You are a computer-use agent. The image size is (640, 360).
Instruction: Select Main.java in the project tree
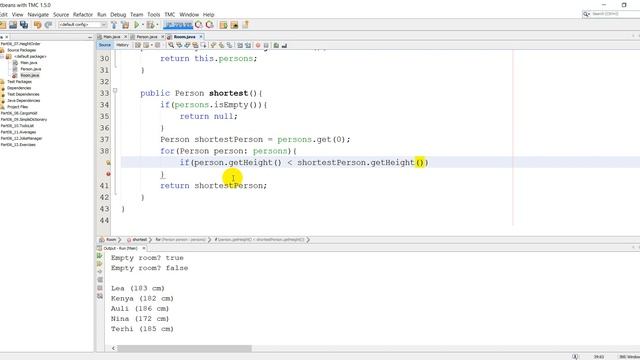point(29,63)
